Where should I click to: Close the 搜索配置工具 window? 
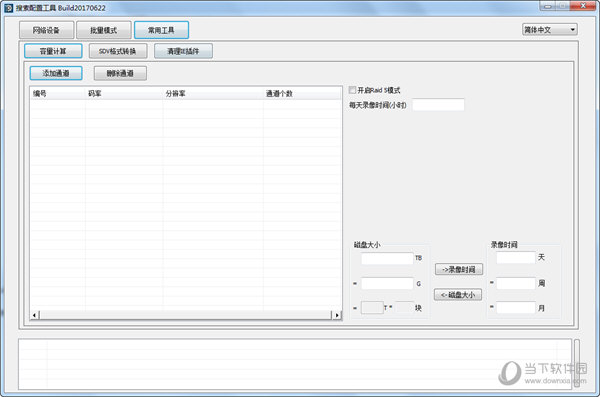583,5
